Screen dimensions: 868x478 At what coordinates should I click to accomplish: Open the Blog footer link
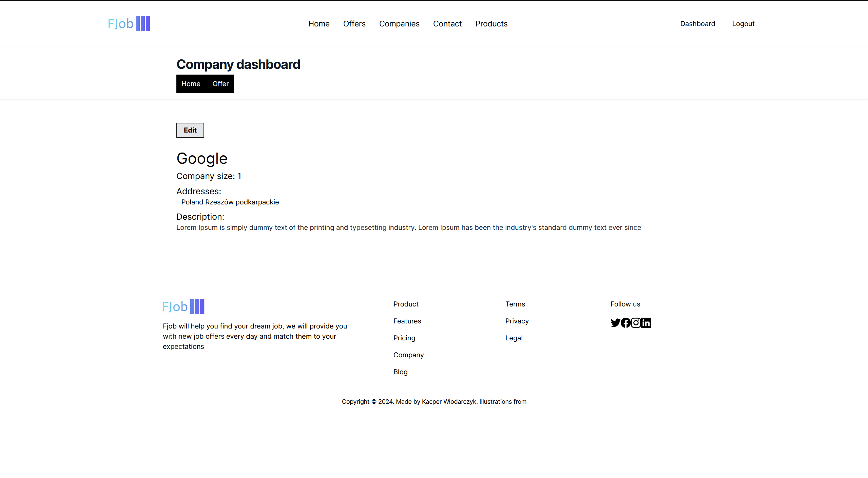pyautogui.click(x=400, y=372)
